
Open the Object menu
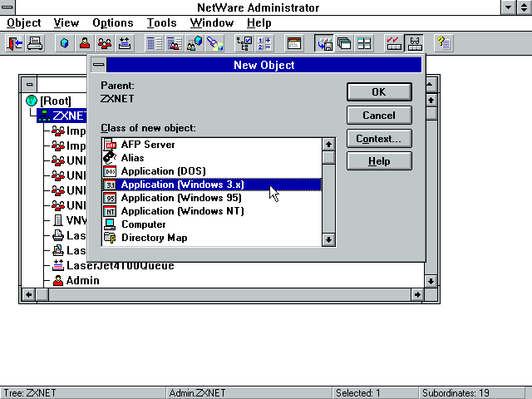pos(24,23)
